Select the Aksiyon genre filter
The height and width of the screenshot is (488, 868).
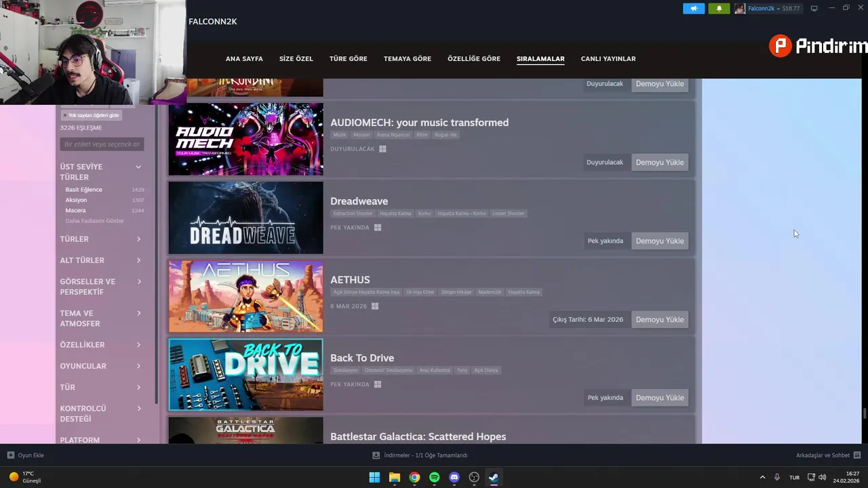pos(76,200)
